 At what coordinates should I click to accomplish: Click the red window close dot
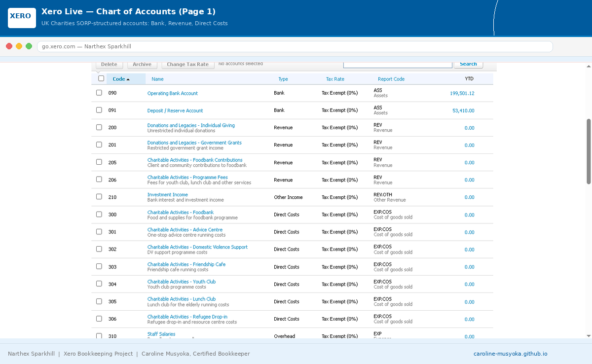[9, 46]
